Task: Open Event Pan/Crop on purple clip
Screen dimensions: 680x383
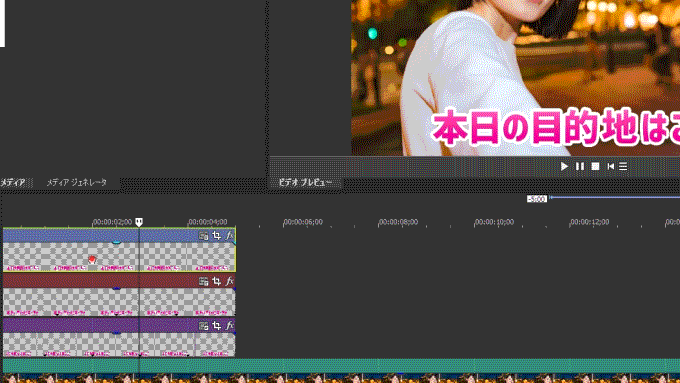Action: point(216,326)
